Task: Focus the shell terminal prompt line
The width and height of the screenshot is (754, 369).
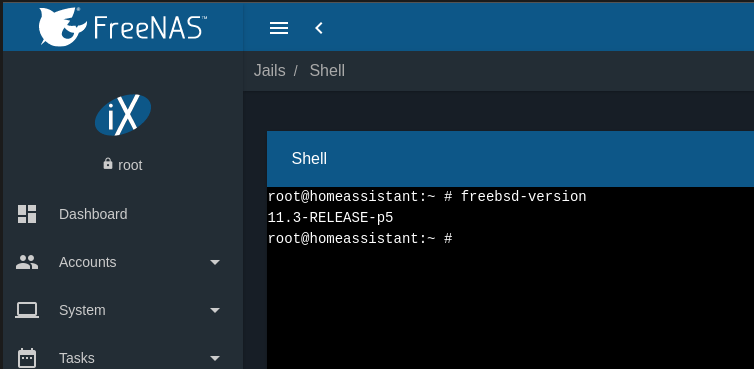Action: point(360,238)
